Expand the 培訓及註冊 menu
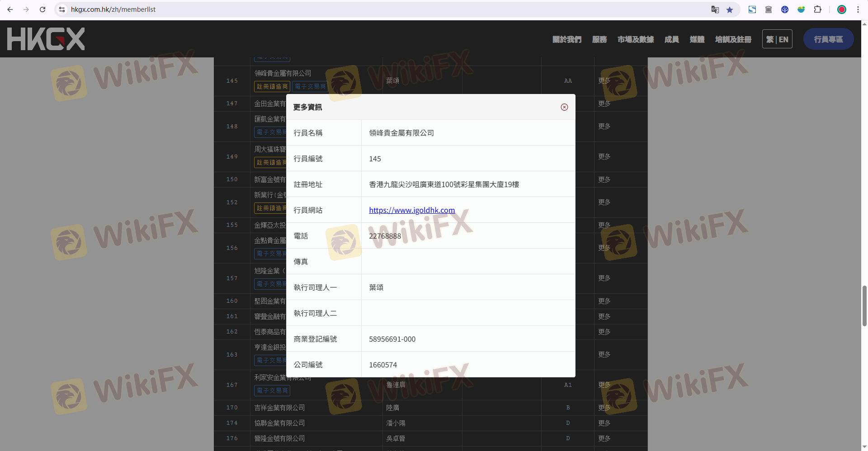Image resolution: width=868 pixels, height=451 pixels. point(733,39)
